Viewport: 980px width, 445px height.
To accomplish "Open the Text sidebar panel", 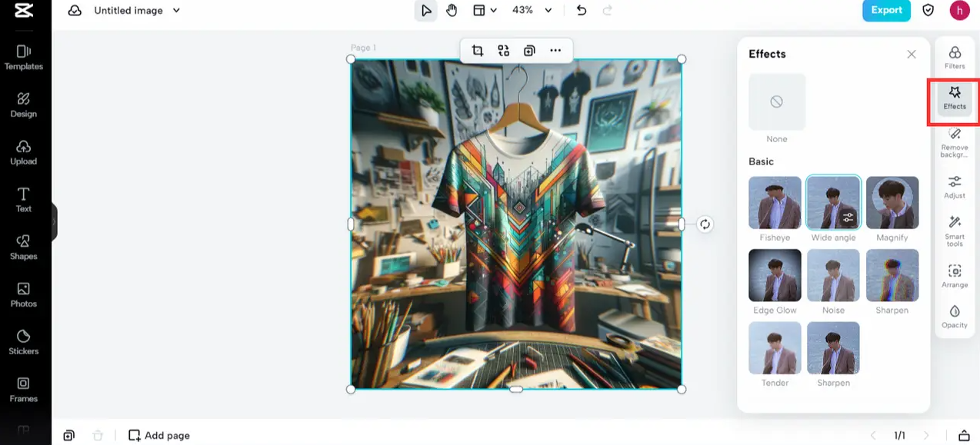I will tap(24, 200).
